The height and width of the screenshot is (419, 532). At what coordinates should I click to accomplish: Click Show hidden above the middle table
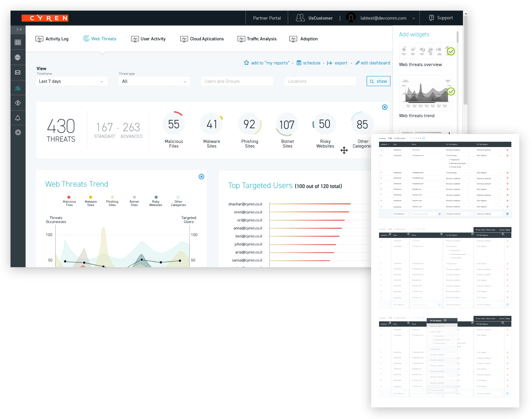480,230
